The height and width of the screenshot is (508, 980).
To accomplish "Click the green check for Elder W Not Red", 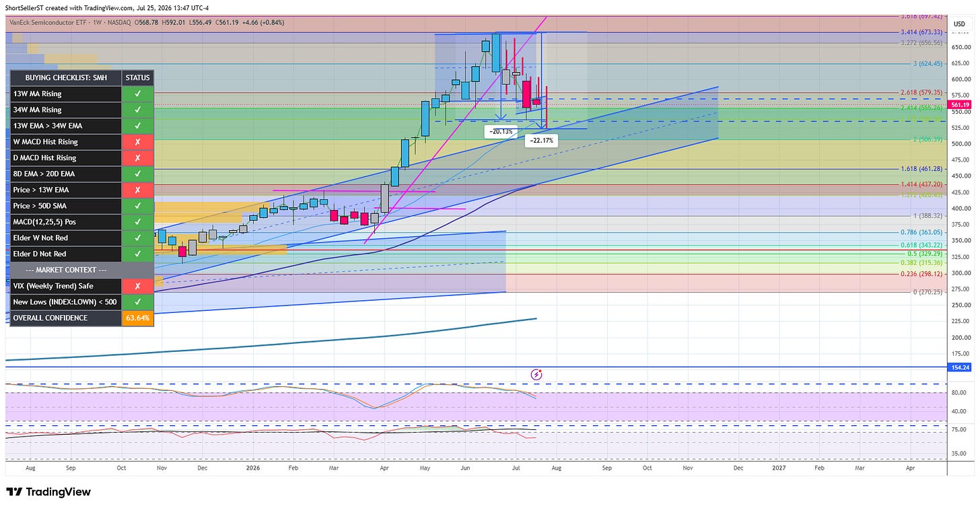I will [138, 238].
